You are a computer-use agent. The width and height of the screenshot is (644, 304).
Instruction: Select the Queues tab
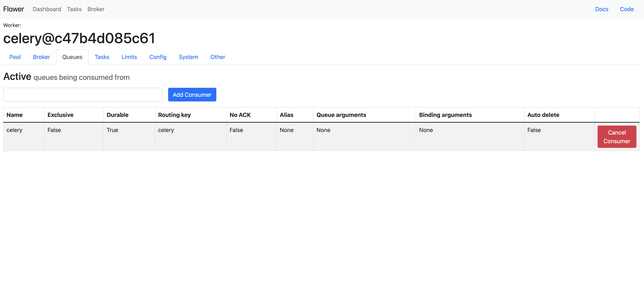pyautogui.click(x=72, y=57)
